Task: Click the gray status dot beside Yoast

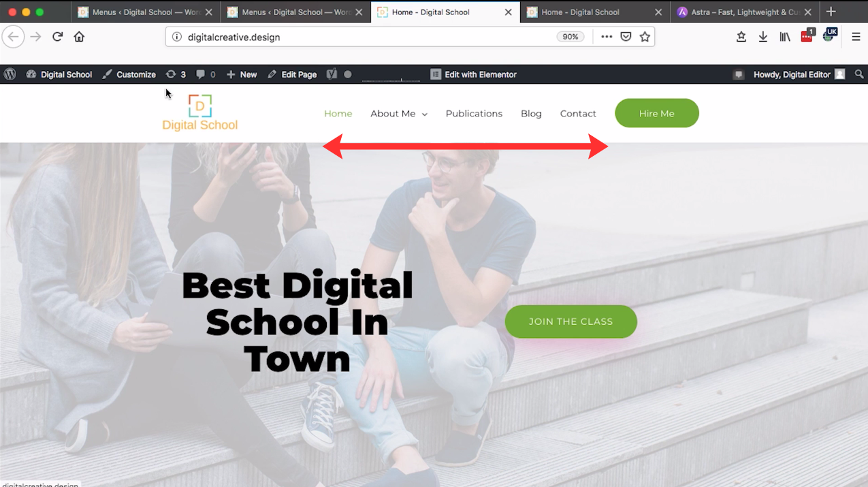Action: pos(348,74)
